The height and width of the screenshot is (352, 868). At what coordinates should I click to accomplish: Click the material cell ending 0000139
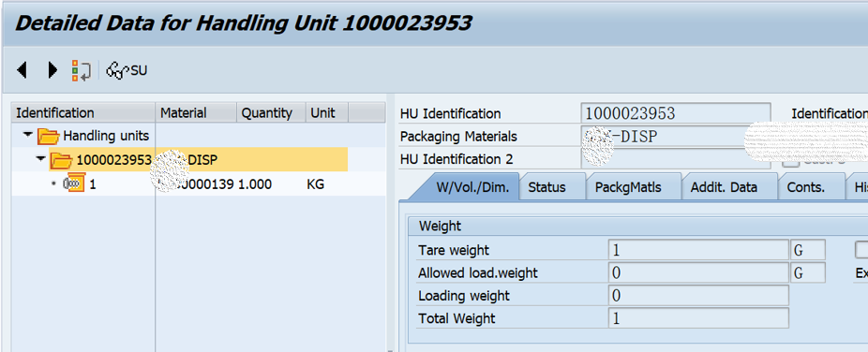(197, 184)
